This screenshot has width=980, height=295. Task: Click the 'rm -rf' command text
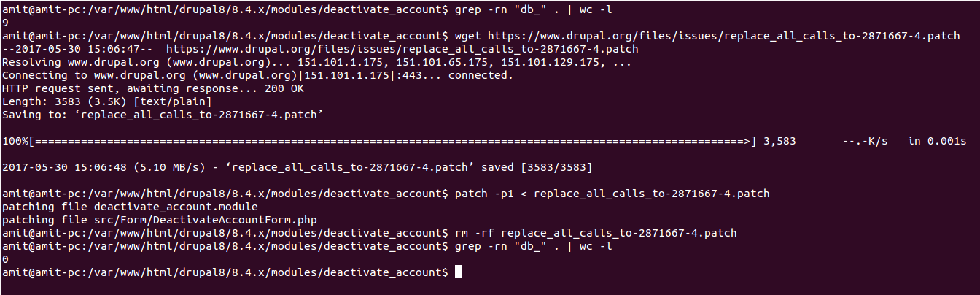474,233
